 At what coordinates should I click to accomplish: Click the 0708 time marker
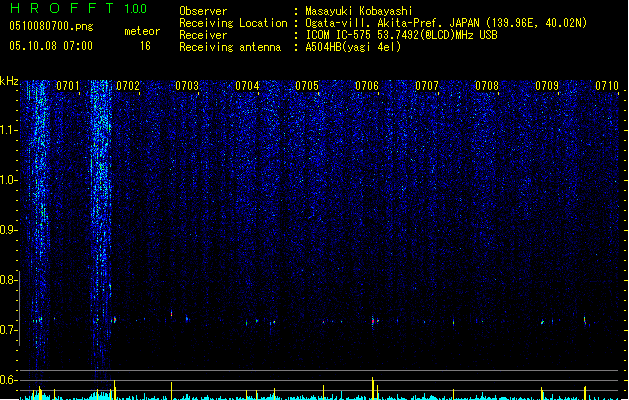click(487, 86)
